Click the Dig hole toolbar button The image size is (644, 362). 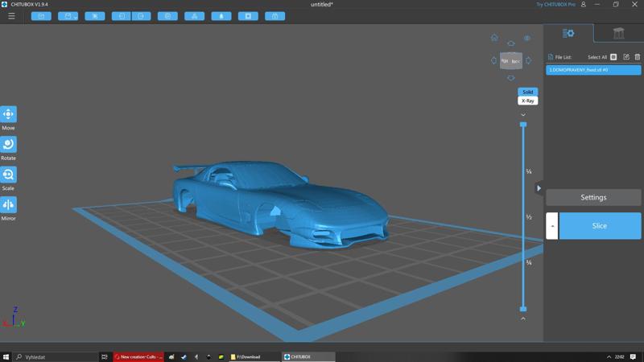pyautogui.click(x=248, y=16)
